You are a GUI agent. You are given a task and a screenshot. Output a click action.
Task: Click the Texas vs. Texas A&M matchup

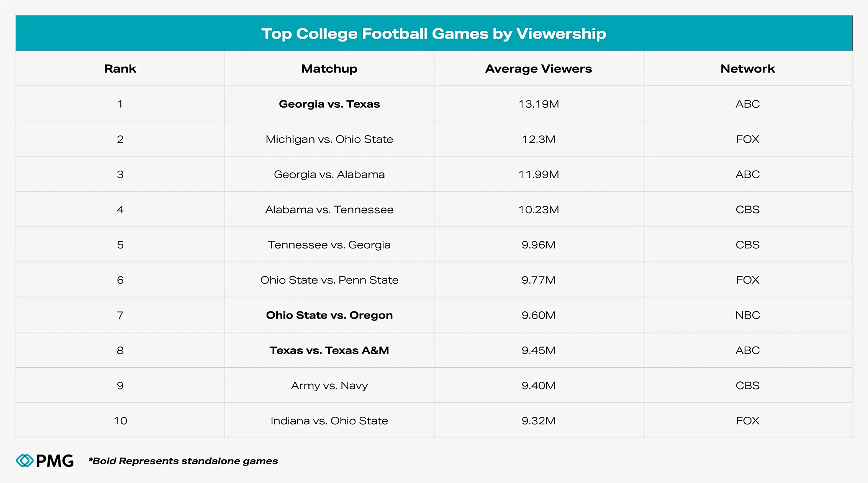point(329,350)
